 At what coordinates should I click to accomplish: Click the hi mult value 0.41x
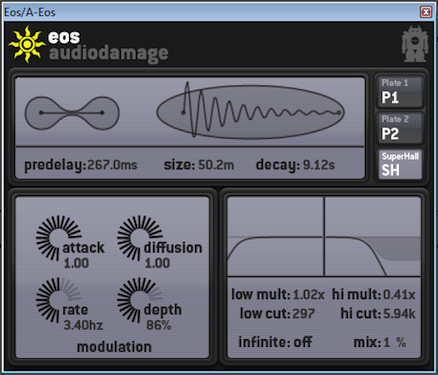click(x=399, y=295)
